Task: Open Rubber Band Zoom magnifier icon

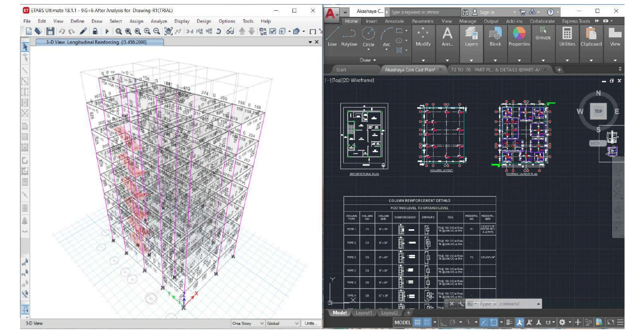Action: 118,32
